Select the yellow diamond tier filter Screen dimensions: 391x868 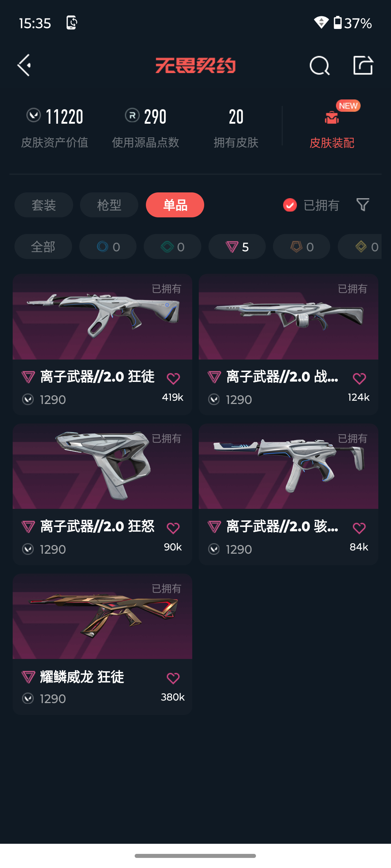coord(362,247)
